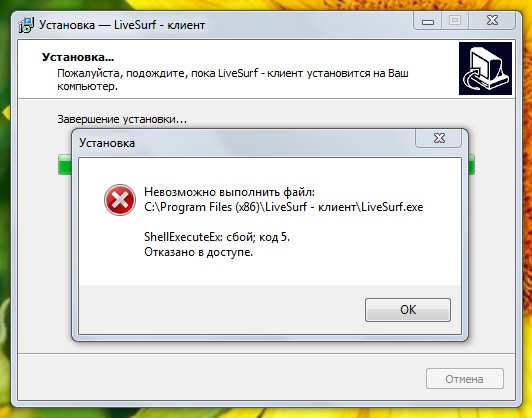Screen dimensions: 532x418
Task: Click OK in the error dialog
Action: point(407,310)
